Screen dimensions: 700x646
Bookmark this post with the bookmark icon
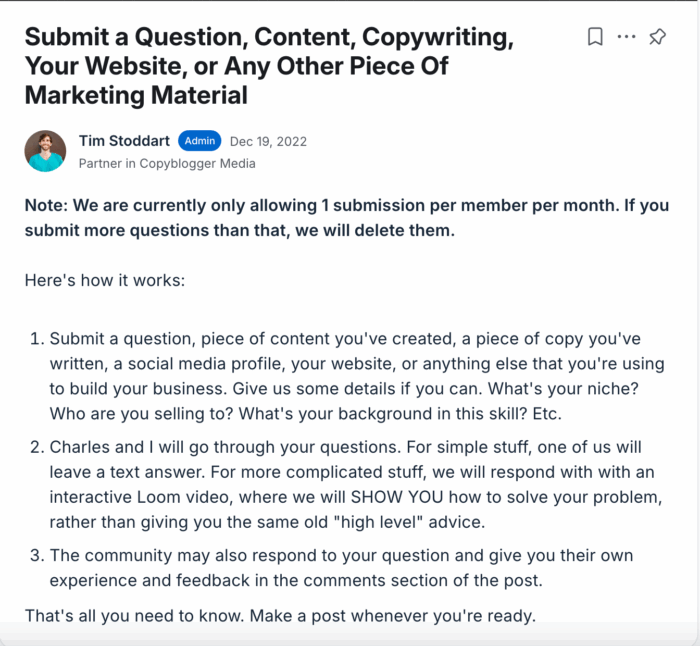coord(595,37)
